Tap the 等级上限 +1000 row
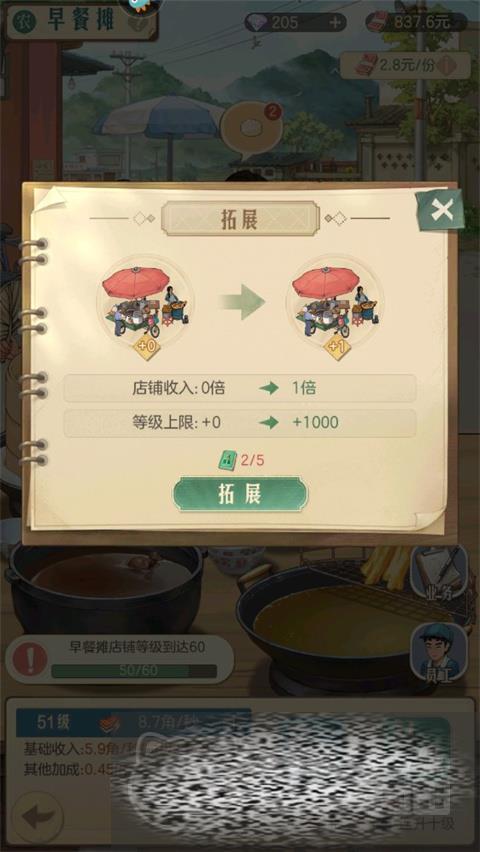Viewport: 480px width, 852px height. [240, 423]
